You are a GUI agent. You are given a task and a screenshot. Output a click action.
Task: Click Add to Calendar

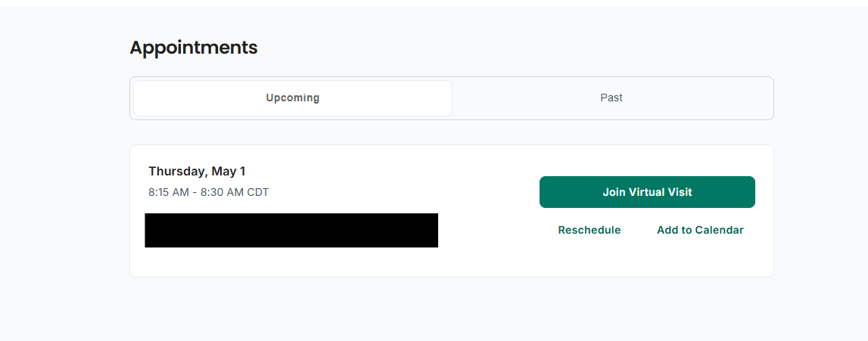(700, 230)
